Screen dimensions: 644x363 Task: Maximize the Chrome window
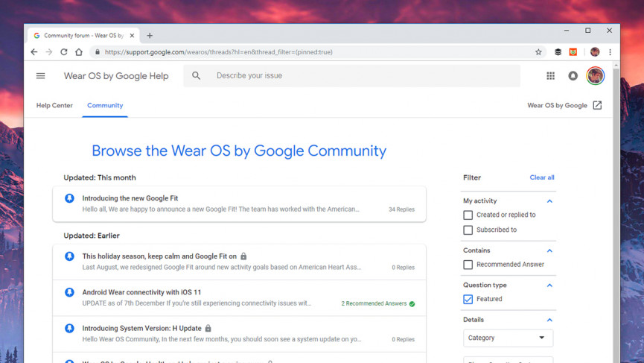[x=587, y=31]
